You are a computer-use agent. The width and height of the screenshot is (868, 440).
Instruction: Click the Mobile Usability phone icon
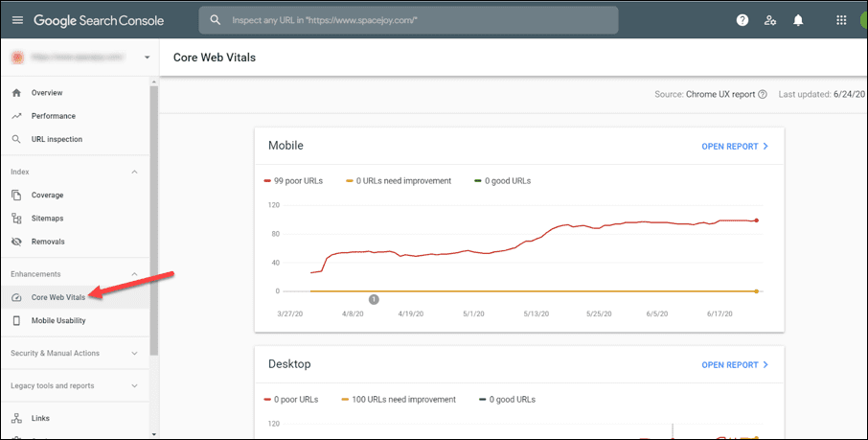(x=16, y=321)
